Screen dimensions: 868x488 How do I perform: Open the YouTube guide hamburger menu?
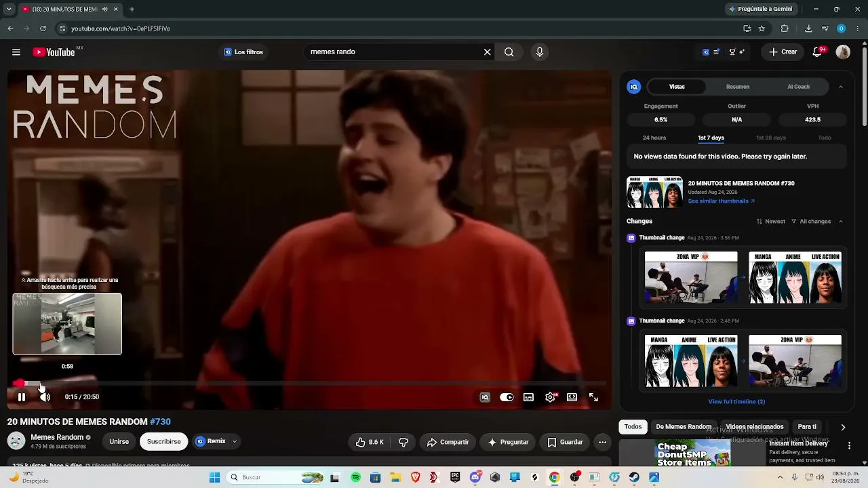pyautogui.click(x=16, y=52)
